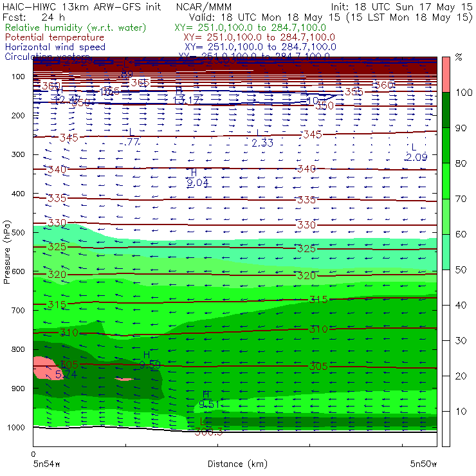Click the '5n50w' end coordinate label
Image resolution: width=476 pixels, height=476 pixels.
pyautogui.click(x=423, y=464)
